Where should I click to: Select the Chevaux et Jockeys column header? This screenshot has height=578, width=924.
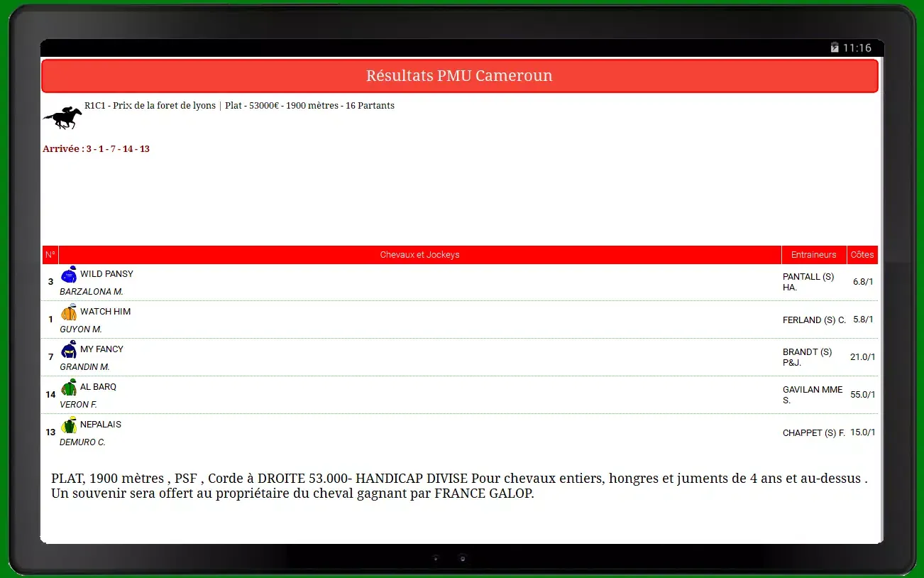click(x=419, y=255)
